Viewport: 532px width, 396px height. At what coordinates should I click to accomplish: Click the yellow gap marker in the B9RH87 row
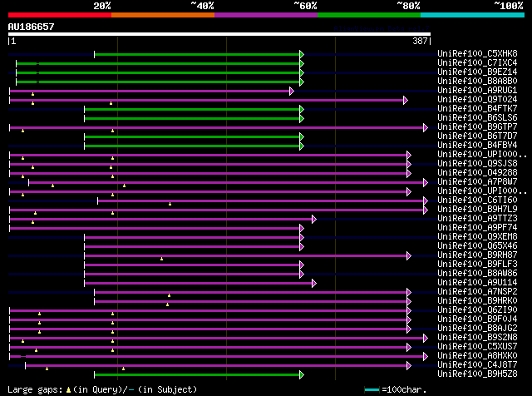(x=161, y=259)
